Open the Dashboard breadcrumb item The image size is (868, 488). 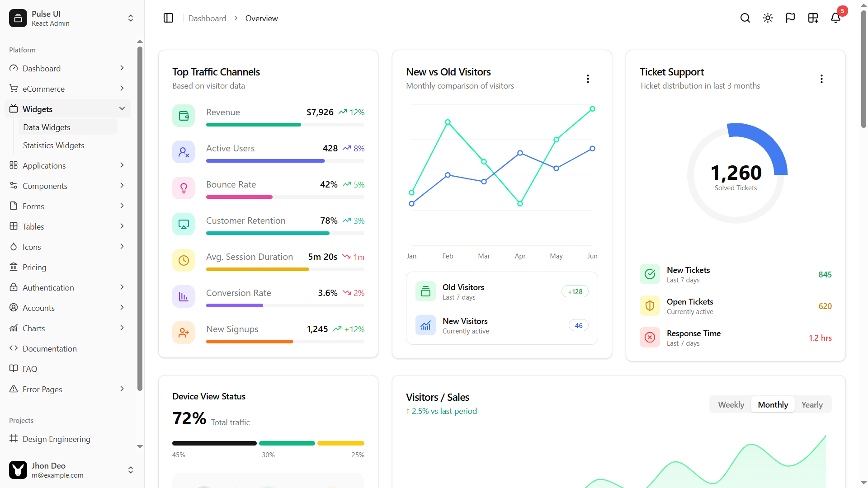pyautogui.click(x=207, y=18)
